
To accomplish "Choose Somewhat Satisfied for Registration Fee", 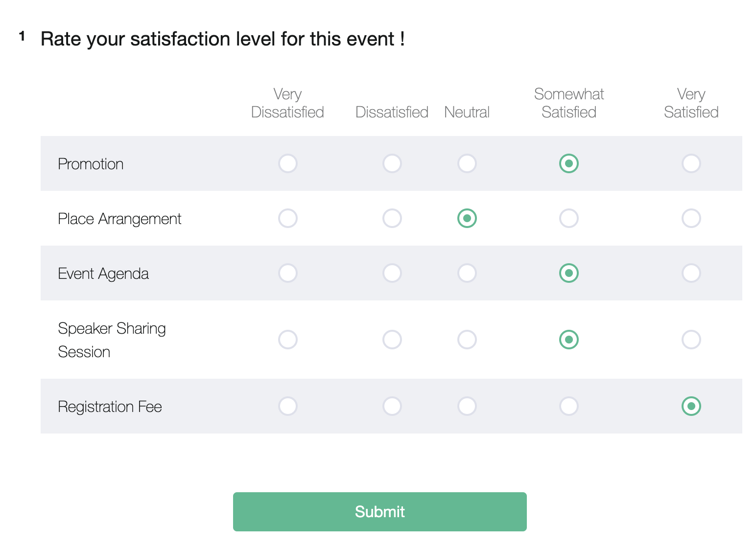I will (568, 406).
